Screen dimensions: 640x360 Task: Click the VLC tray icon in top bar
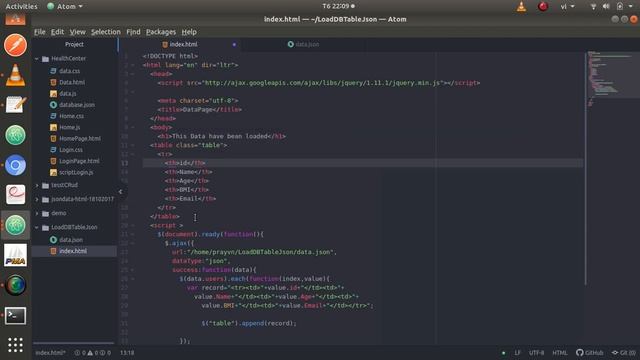pos(521,6)
